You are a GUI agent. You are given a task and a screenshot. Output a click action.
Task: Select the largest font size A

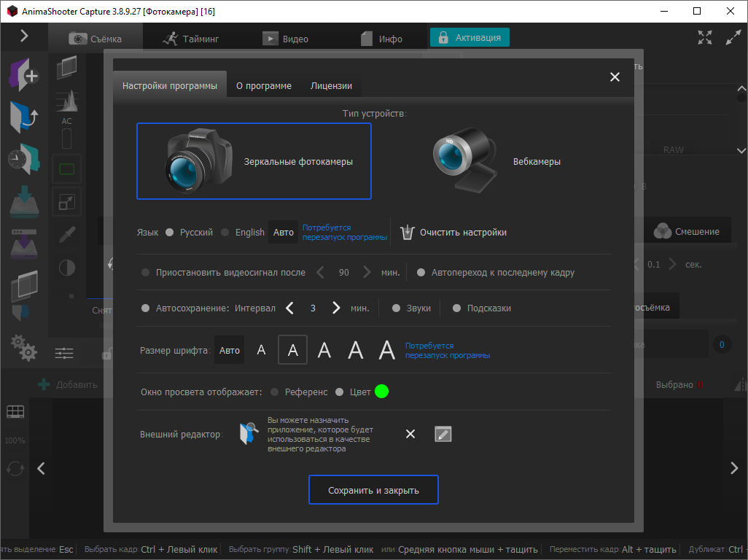[x=387, y=350]
